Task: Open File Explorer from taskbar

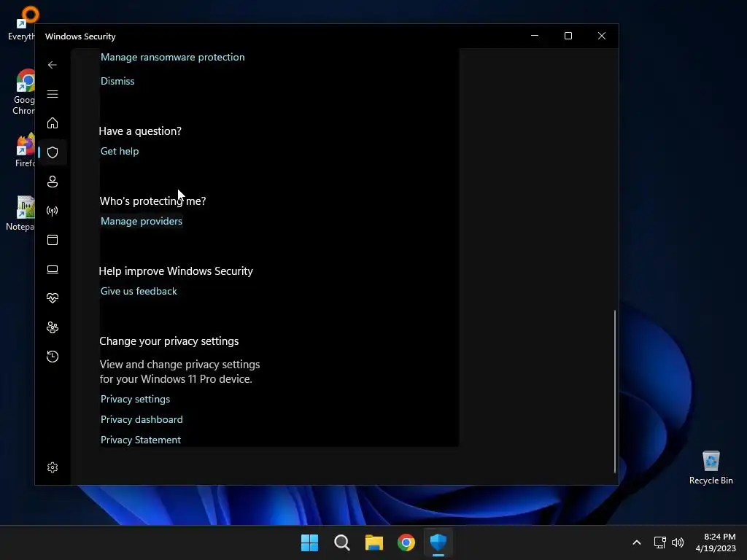Action: [374, 542]
